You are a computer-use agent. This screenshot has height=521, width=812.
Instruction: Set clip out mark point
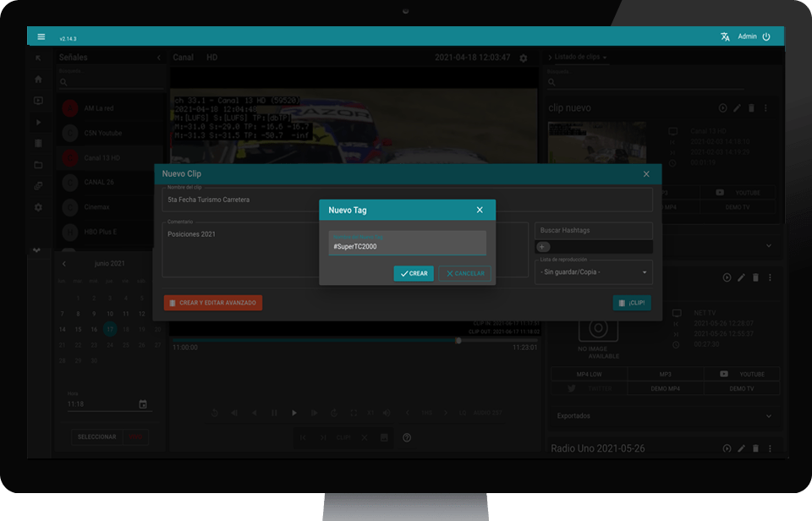323,437
